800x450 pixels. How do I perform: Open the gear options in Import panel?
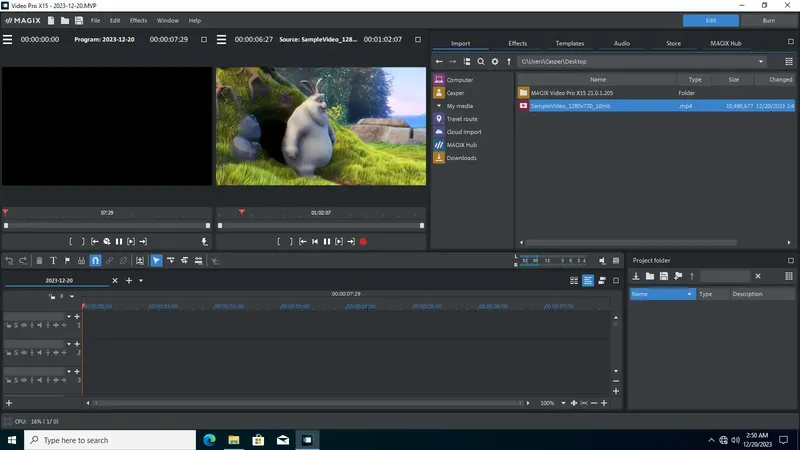pyautogui.click(x=494, y=61)
